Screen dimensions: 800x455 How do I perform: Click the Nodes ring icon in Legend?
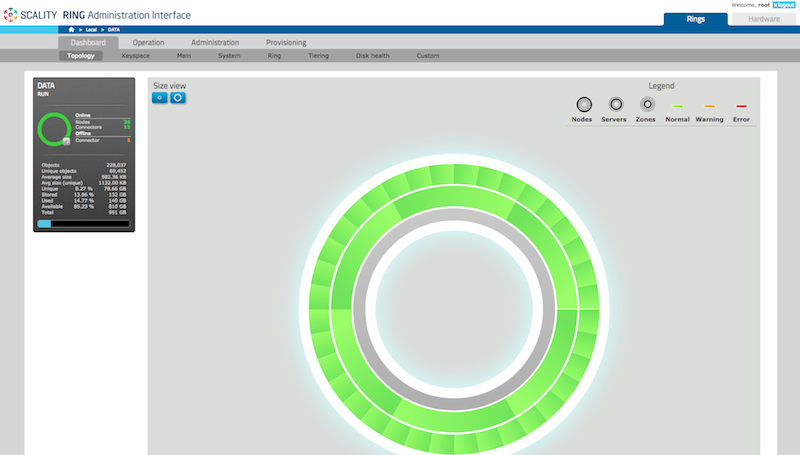pyautogui.click(x=584, y=104)
